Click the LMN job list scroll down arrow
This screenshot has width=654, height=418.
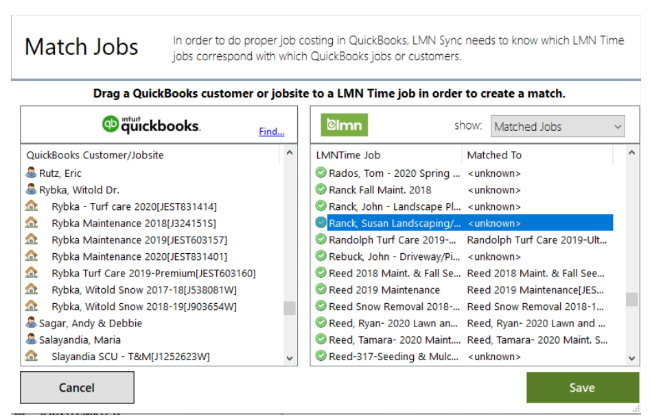632,358
